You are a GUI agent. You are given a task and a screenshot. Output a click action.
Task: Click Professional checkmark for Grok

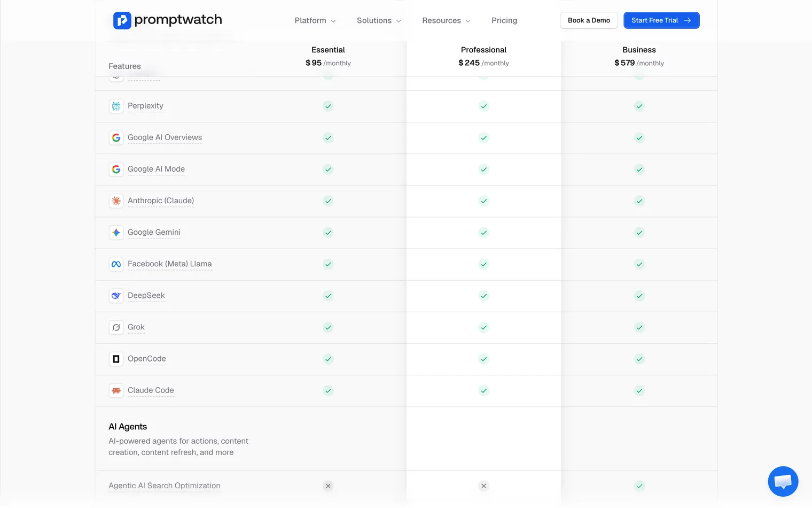(483, 327)
